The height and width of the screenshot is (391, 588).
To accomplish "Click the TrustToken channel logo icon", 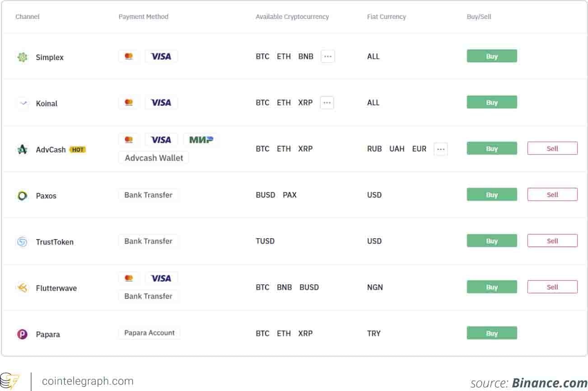I will [x=22, y=242].
